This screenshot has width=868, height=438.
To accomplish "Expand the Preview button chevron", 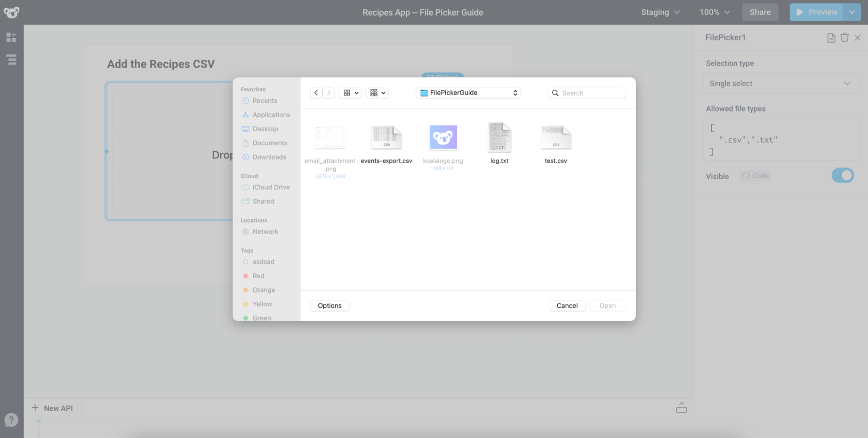I will [853, 12].
